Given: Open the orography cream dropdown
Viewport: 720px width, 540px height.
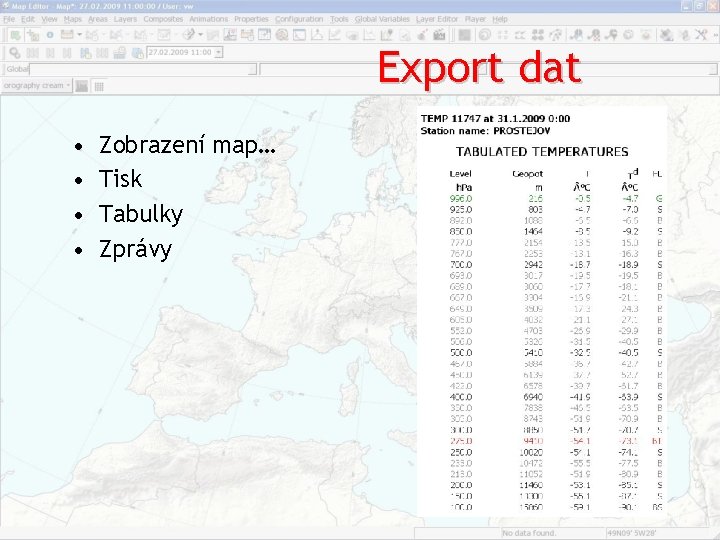Looking at the screenshot, I should [68, 85].
